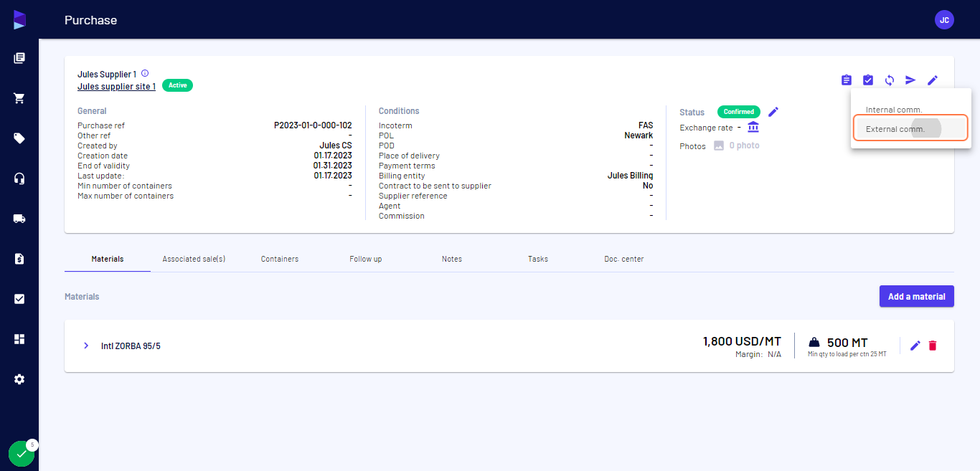The height and width of the screenshot is (471, 980).
Task: Edit the Confirmed status with pencil
Action: pyautogui.click(x=773, y=112)
